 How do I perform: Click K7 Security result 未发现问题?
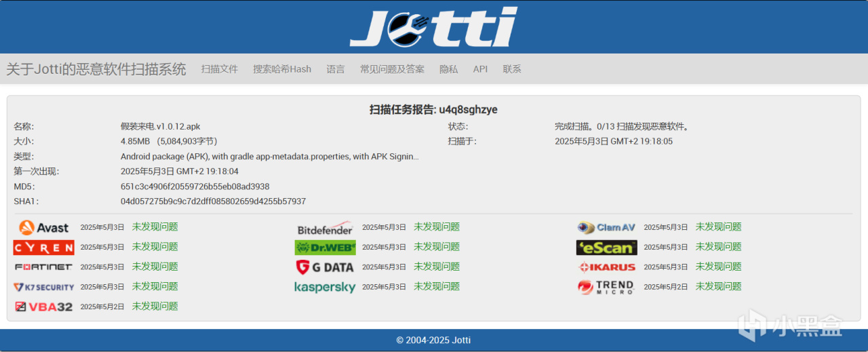(x=155, y=286)
